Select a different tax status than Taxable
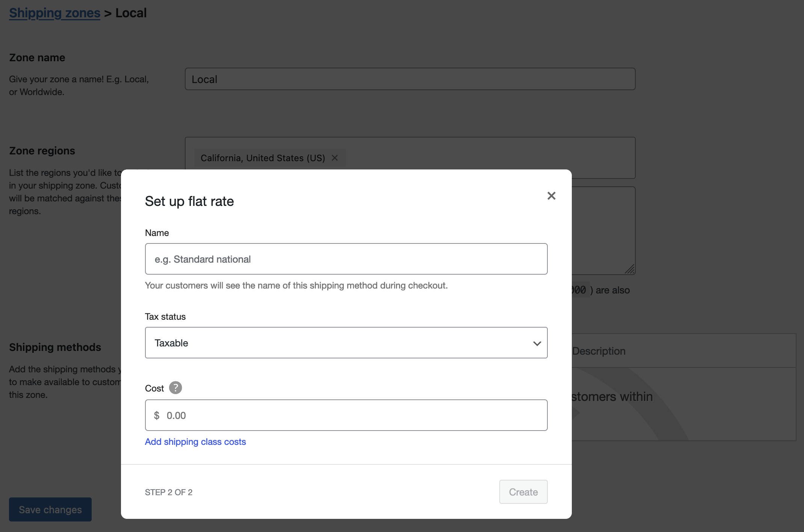This screenshot has width=804, height=532. click(346, 343)
